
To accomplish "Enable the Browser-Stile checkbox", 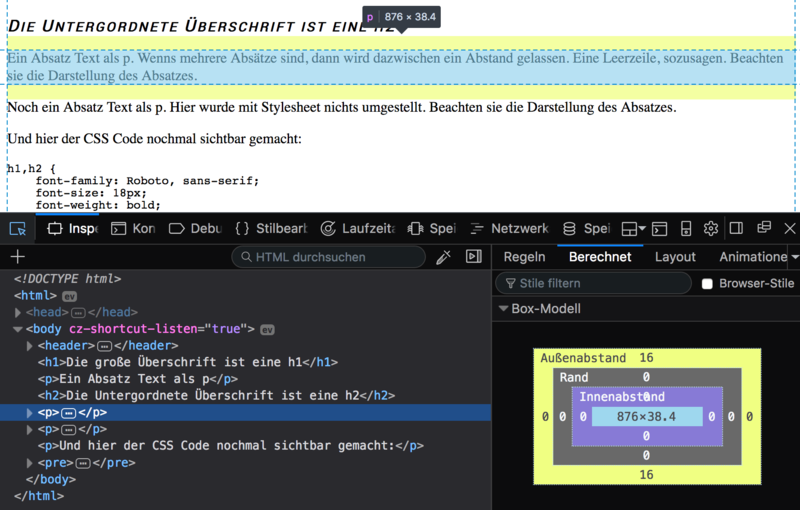I will coord(707,284).
